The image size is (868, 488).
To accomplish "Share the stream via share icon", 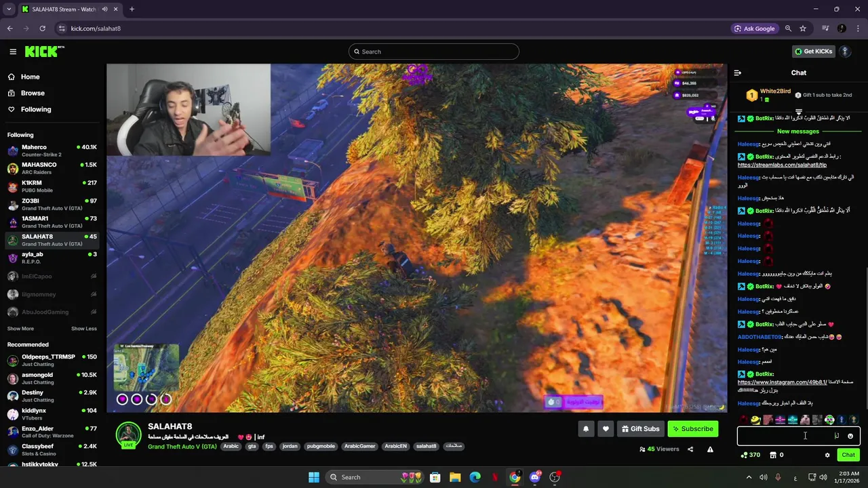I will (x=690, y=449).
